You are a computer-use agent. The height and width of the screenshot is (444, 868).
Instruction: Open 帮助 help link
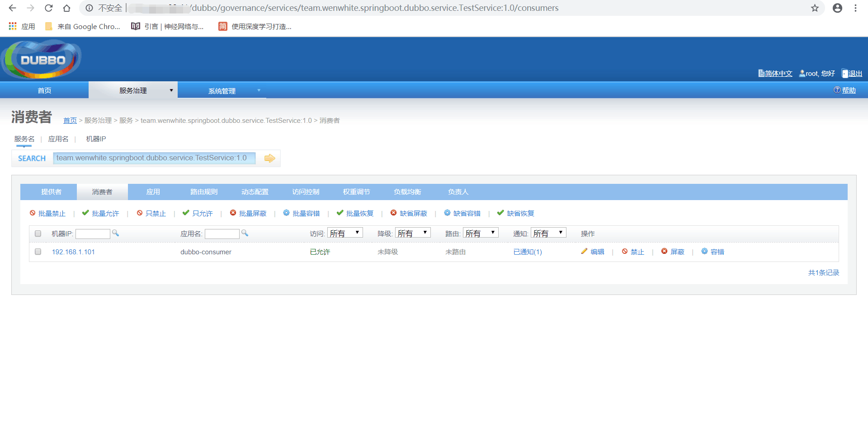845,90
